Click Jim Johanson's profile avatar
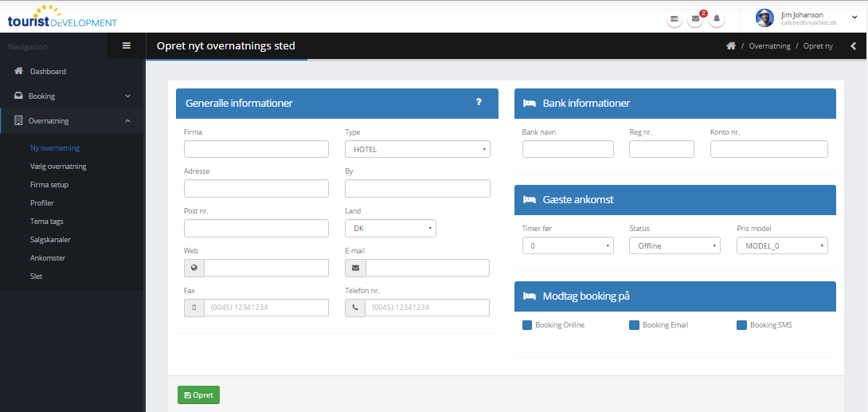868x412 pixels. pyautogui.click(x=764, y=18)
